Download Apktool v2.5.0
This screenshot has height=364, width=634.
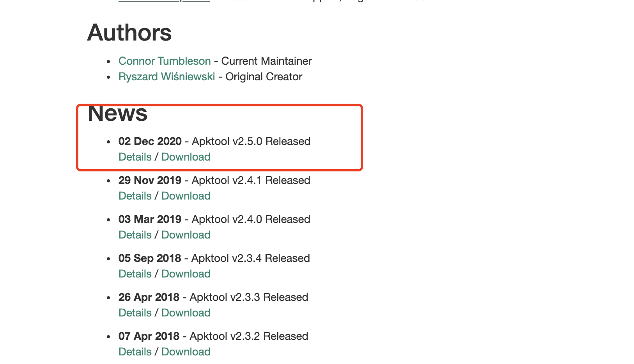click(x=186, y=157)
